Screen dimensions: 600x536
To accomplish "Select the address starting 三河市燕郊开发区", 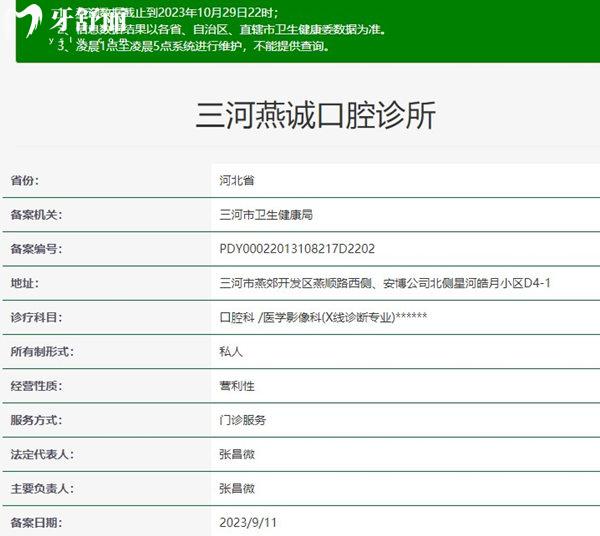I will click(x=385, y=283).
